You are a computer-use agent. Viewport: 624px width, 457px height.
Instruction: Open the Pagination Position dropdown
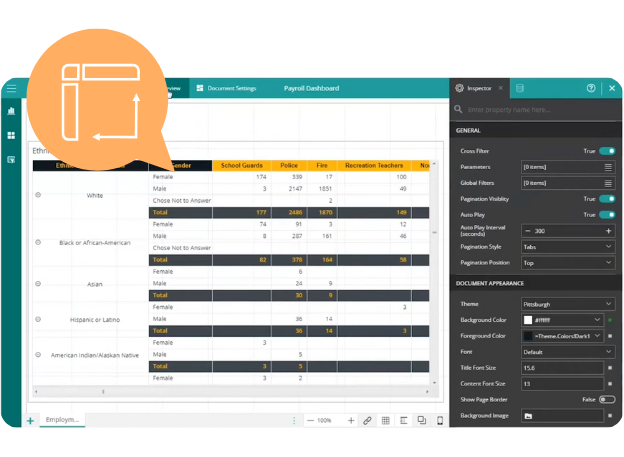pyautogui.click(x=568, y=263)
